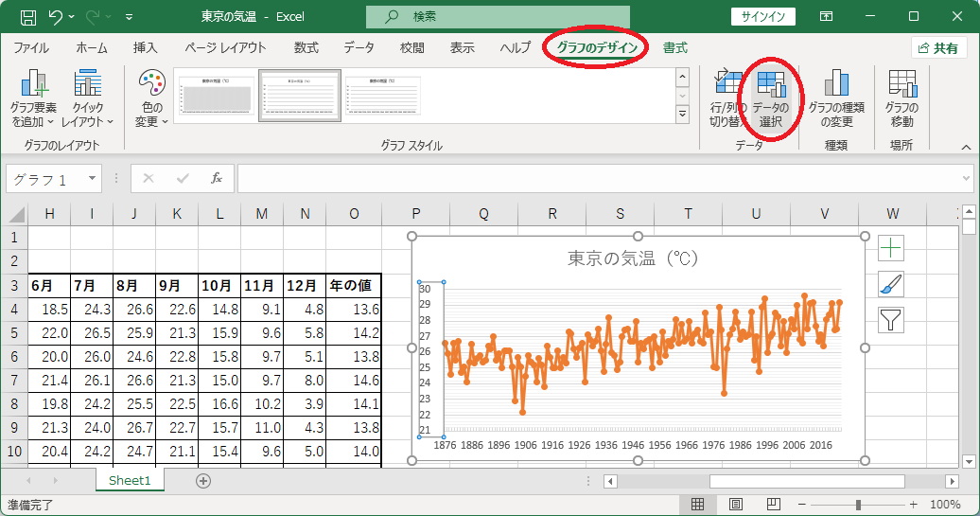Open the Name Box dropdown showing グラフ 1

pyautogui.click(x=92, y=178)
